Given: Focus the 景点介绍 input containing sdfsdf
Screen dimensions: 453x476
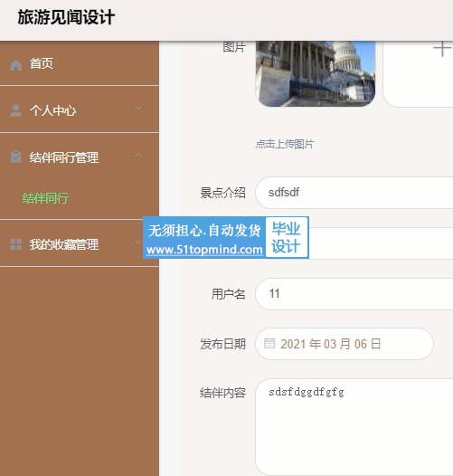Looking at the screenshot, I should tap(354, 193).
